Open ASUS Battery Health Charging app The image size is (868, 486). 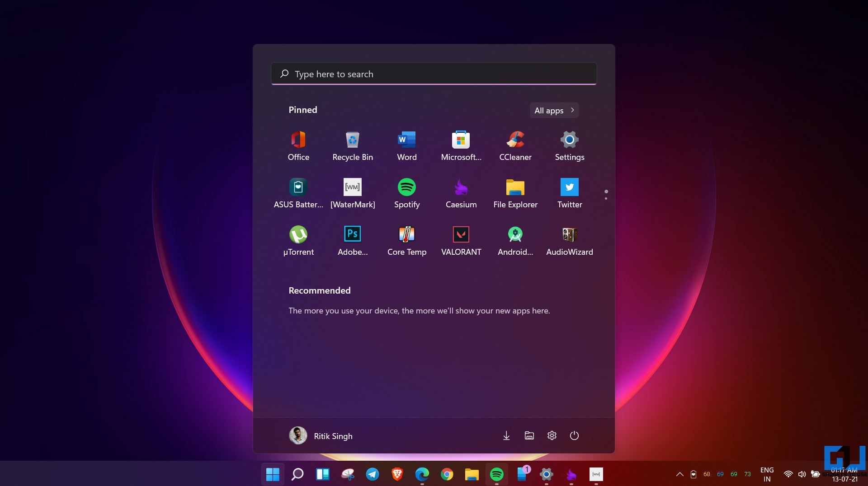[x=298, y=193]
